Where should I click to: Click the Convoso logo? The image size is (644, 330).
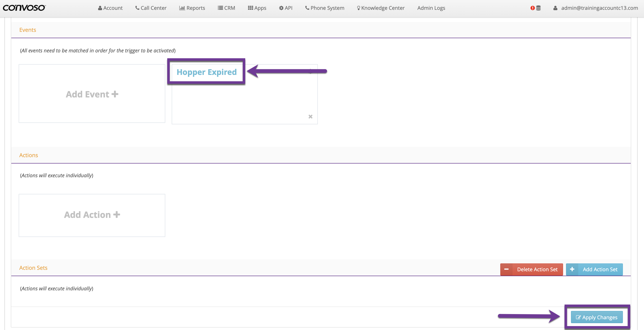coord(24,8)
